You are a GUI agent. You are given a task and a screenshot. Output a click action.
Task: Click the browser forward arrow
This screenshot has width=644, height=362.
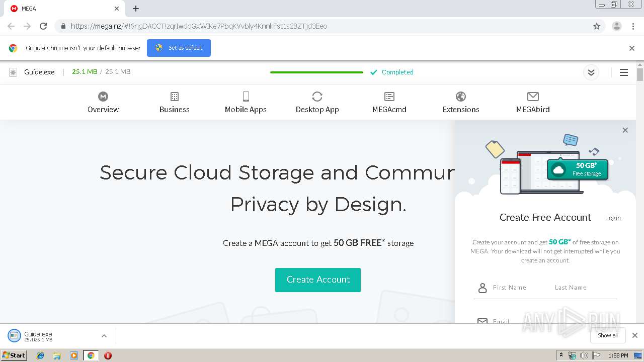(x=27, y=26)
